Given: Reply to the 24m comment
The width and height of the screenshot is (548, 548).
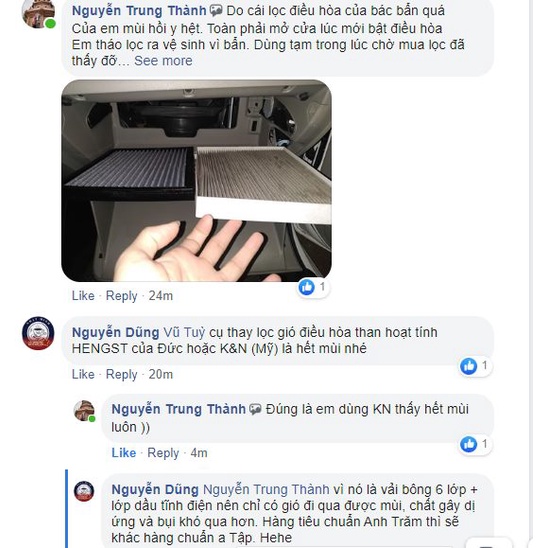Looking at the screenshot, I should coord(122,296).
